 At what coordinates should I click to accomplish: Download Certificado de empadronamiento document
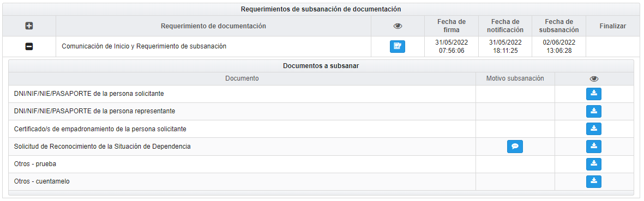593,129
